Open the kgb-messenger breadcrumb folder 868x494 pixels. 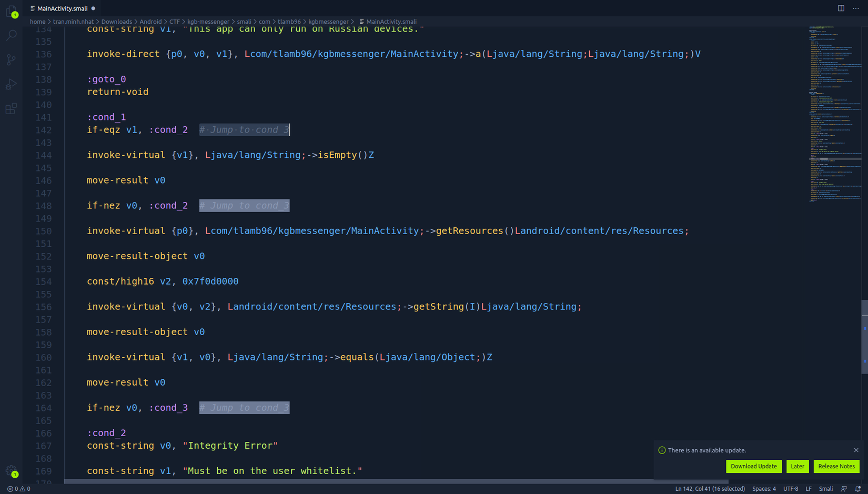point(208,22)
